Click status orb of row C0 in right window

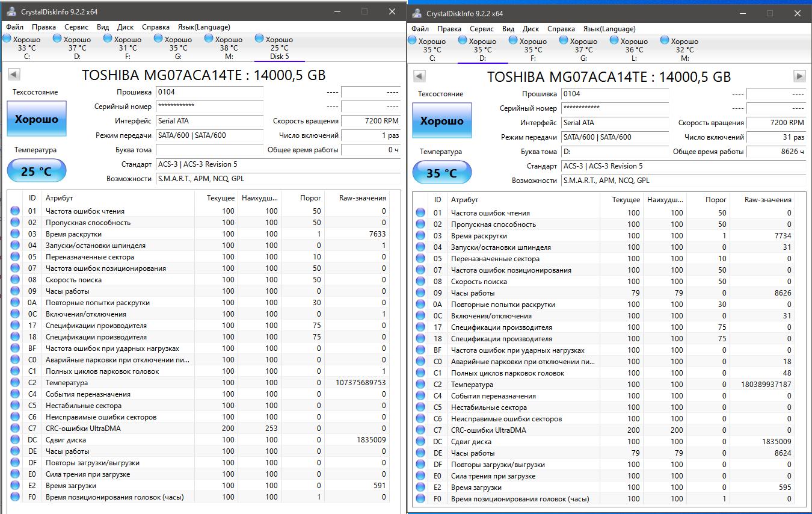(x=420, y=362)
